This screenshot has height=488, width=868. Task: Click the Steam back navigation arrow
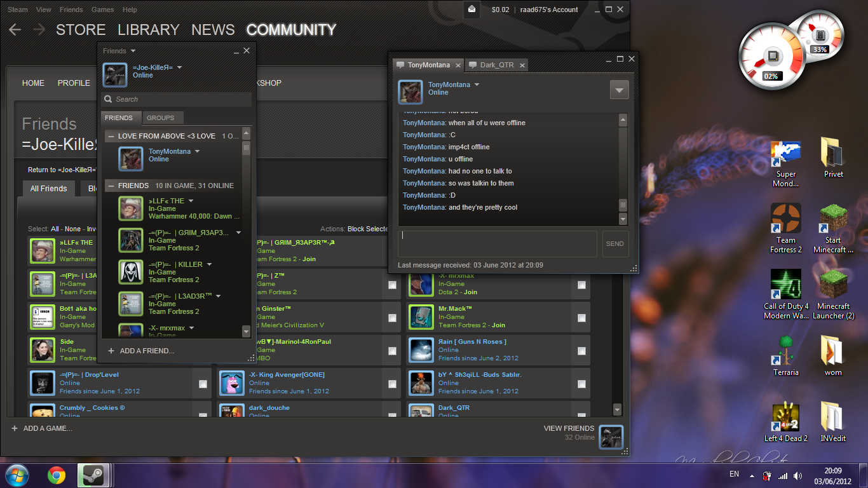click(15, 30)
